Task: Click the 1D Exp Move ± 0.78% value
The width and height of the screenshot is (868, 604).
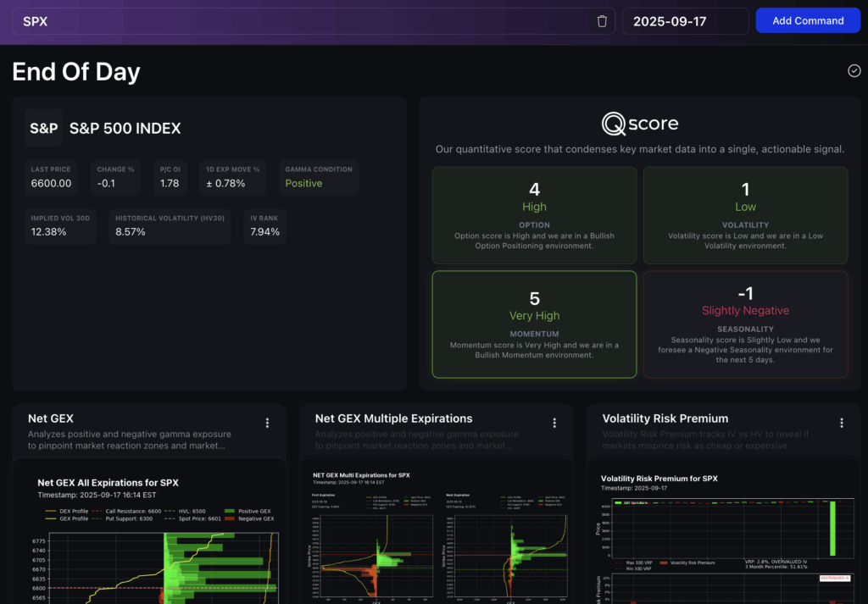Action: coord(225,183)
